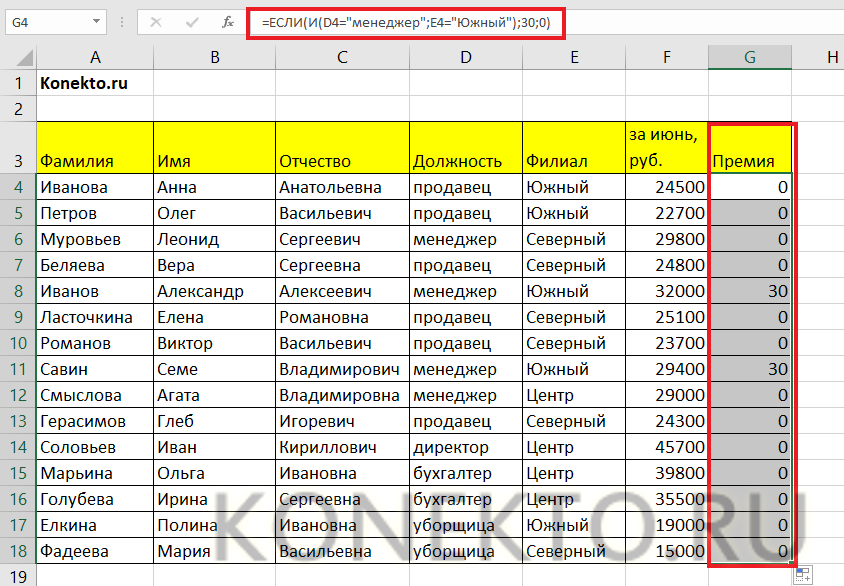Screen dimensions: 844x586
Task: Open the Insert Function fx dialog
Action: click(x=227, y=22)
